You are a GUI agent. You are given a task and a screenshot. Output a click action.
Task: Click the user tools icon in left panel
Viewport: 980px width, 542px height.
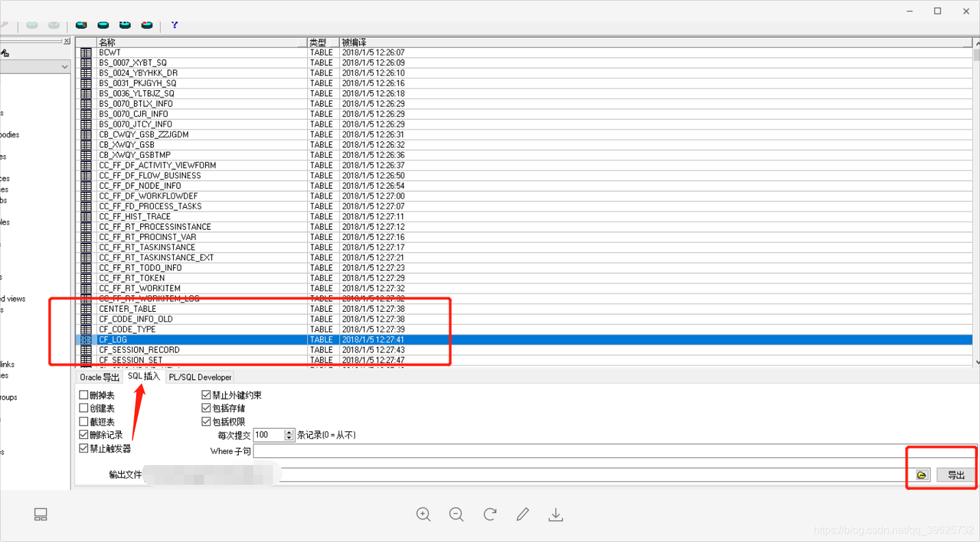pyautogui.click(x=5, y=53)
